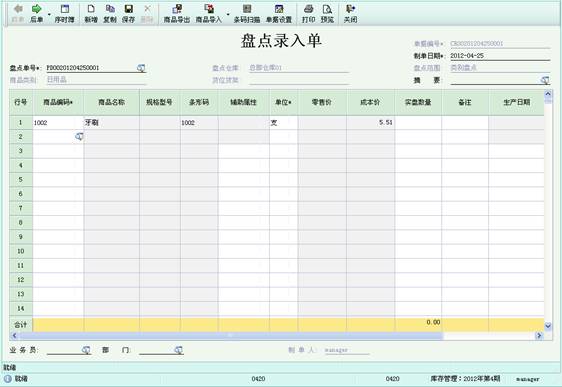Screen dimensions: 562x387
Task: Open lookup icon for 业务员 field
Action: point(86,350)
